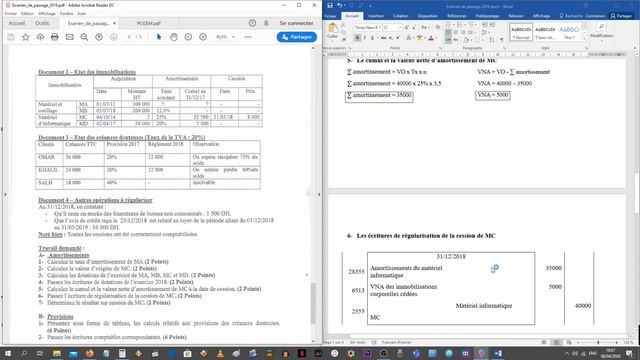Print the PDF document in Acrobat

pos(55,37)
